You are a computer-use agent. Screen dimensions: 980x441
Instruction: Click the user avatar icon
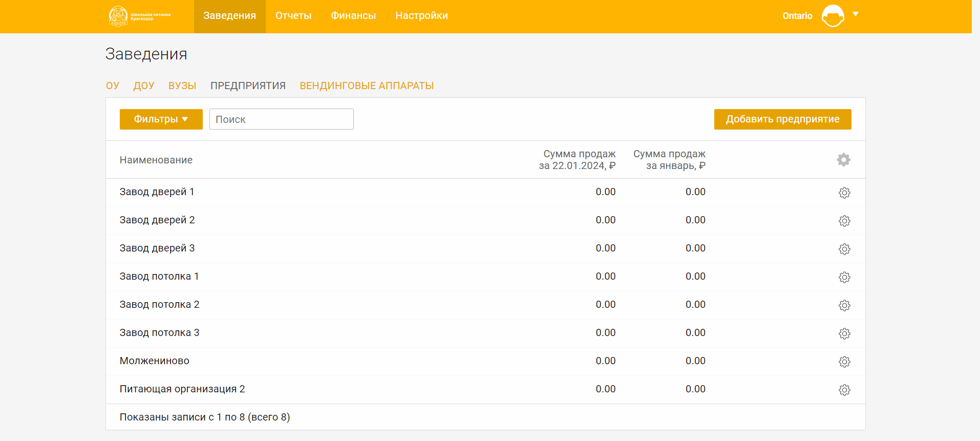tap(833, 16)
